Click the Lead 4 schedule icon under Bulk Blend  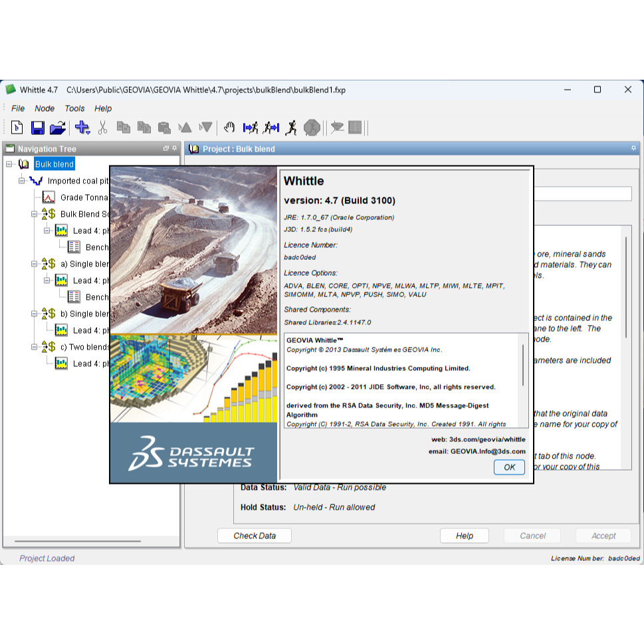point(61,231)
